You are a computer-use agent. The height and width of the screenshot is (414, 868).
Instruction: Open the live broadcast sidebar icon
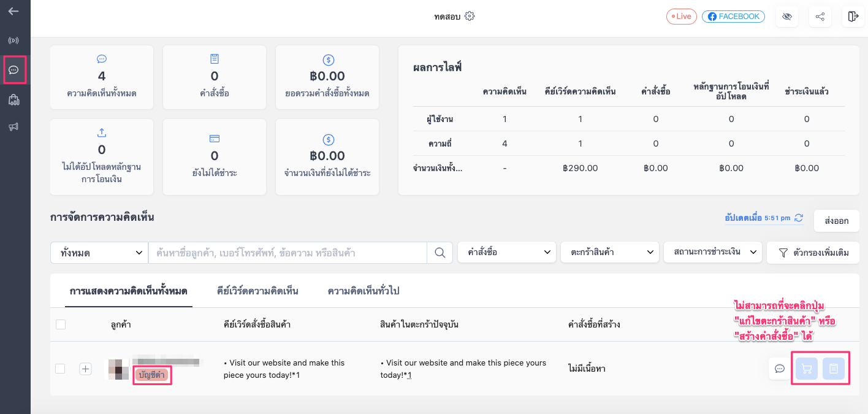click(x=13, y=40)
